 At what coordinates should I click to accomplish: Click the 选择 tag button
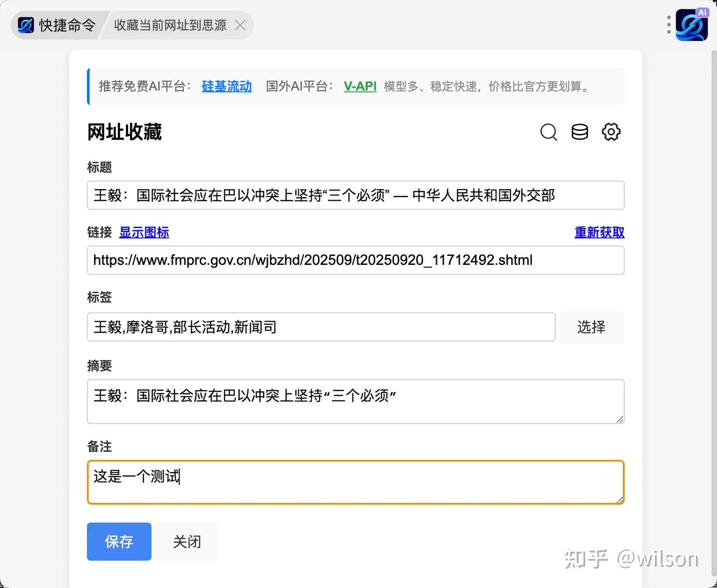pos(592,327)
